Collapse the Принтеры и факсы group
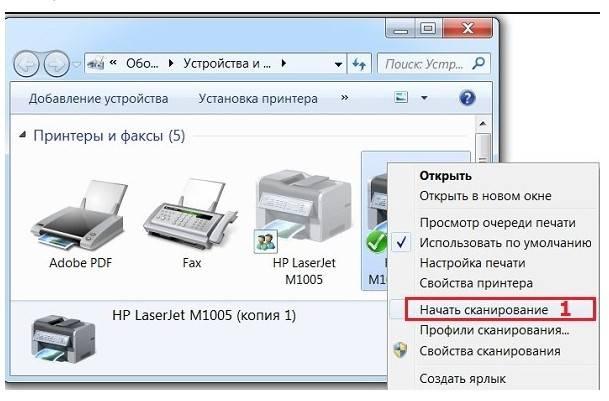This screenshot has width=609, height=401. (23, 135)
